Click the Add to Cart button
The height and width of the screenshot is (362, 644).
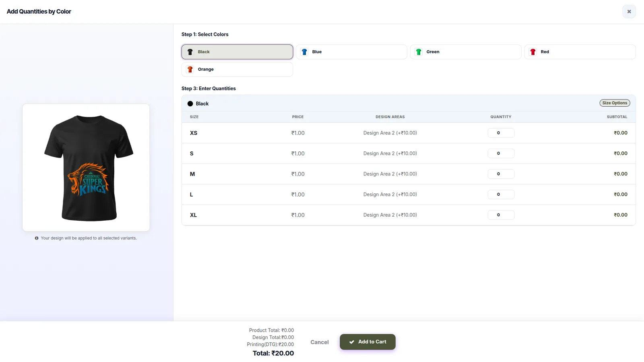(367, 342)
